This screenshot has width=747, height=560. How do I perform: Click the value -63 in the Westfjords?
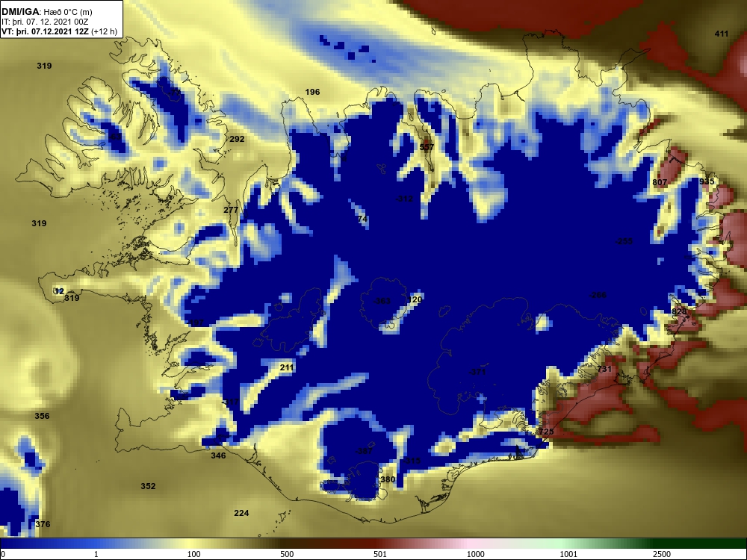[x=115, y=137]
